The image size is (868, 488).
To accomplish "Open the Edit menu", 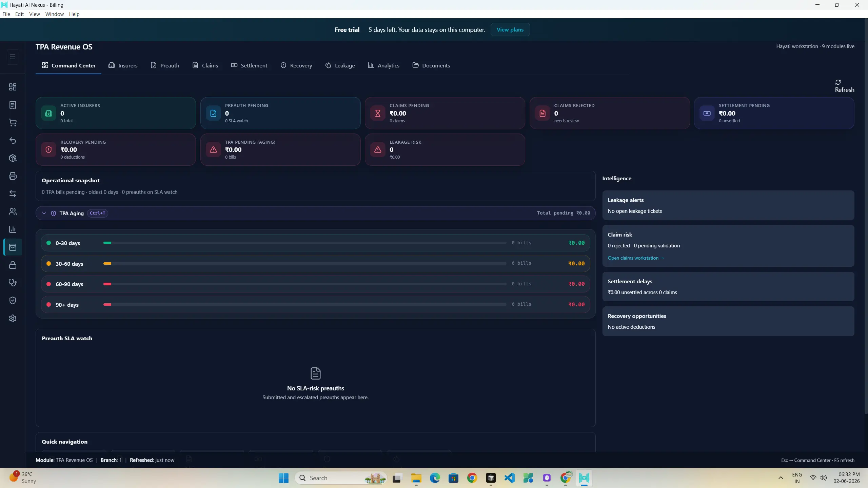I will 19,14.
